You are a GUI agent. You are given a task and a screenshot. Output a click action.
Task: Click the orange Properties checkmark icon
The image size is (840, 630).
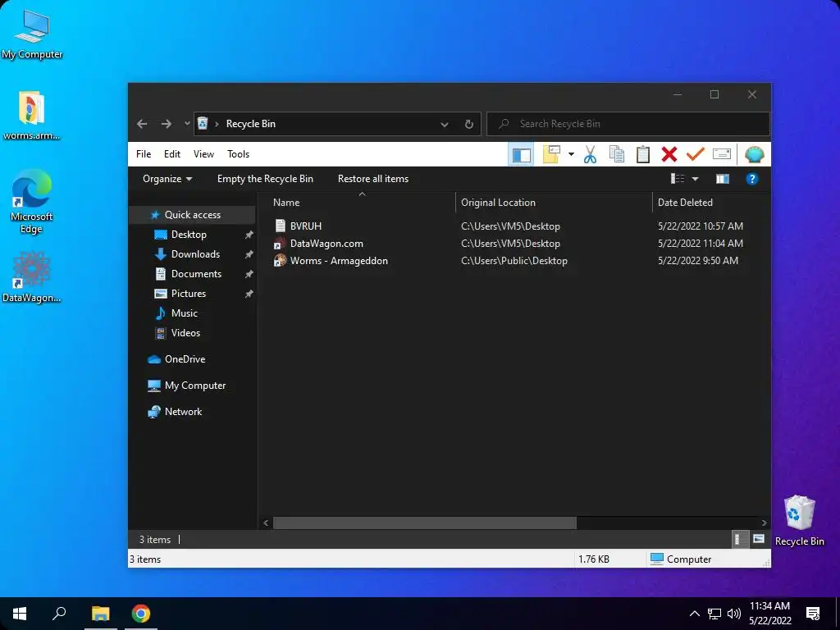[695, 154]
